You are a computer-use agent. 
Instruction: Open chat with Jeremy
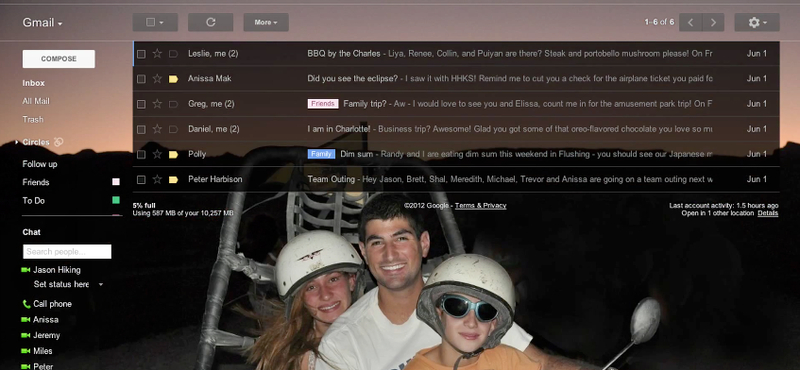[46, 336]
